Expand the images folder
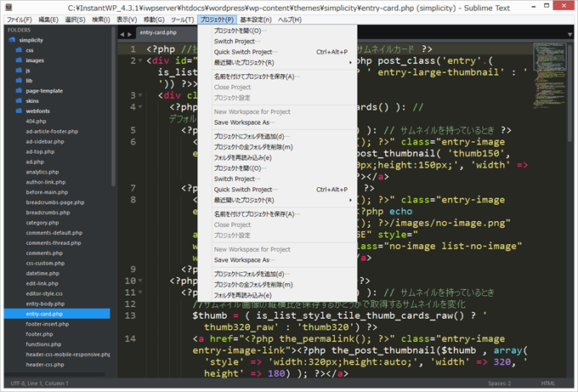Screen dimensions: 578x392 (35, 60)
